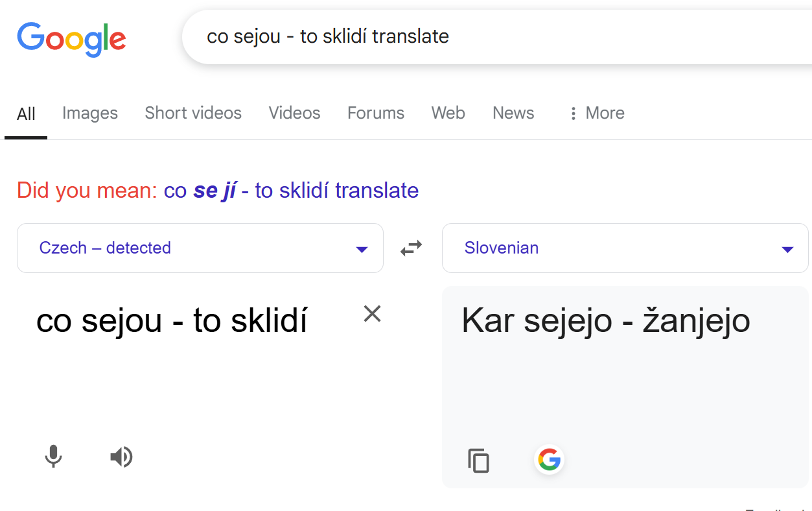Switch to the Images tab

90,113
